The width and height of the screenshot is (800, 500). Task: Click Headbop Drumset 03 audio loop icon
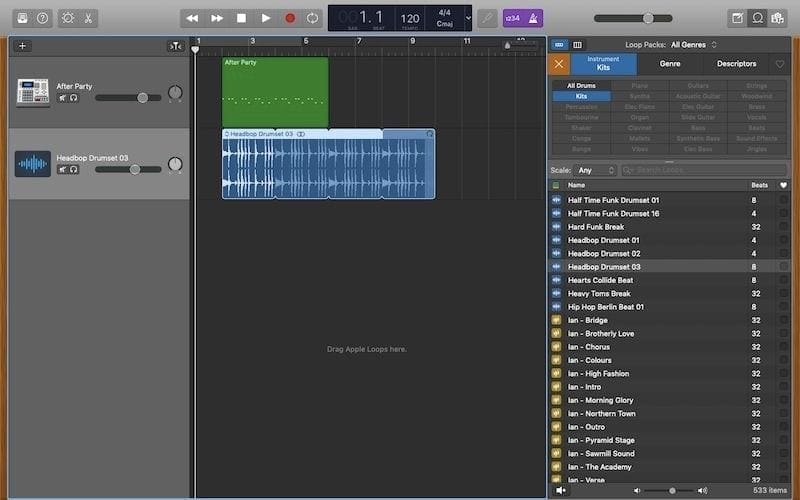557,267
